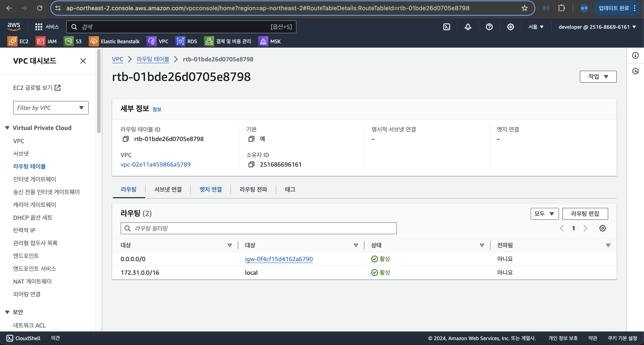Open the igw-0f4cf15d4162a6790 gateway link
The height and width of the screenshot is (345, 644).
[279, 259]
